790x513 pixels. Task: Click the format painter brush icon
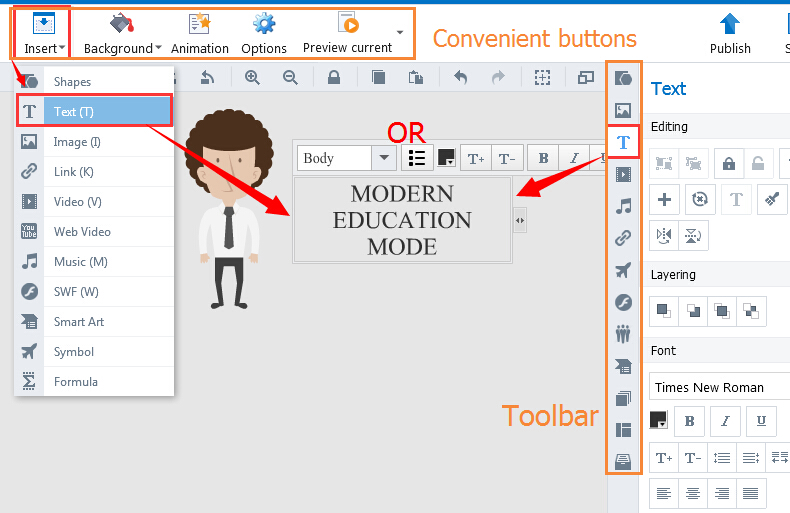(x=772, y=200)
